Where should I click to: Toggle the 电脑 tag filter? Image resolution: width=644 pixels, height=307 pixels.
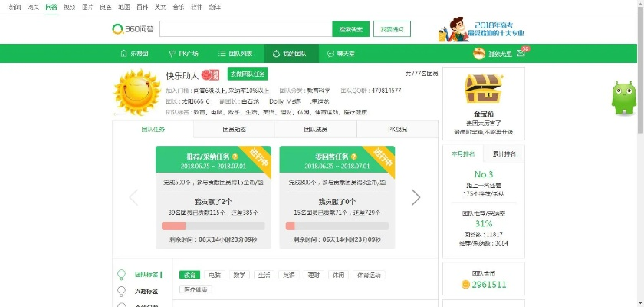[x=215, y=275]
